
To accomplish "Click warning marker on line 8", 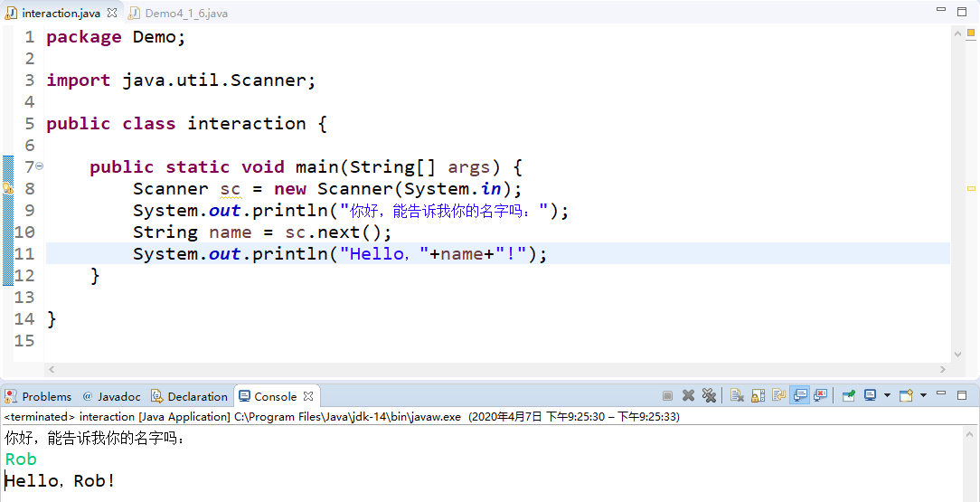I will [x=7, y=187].
